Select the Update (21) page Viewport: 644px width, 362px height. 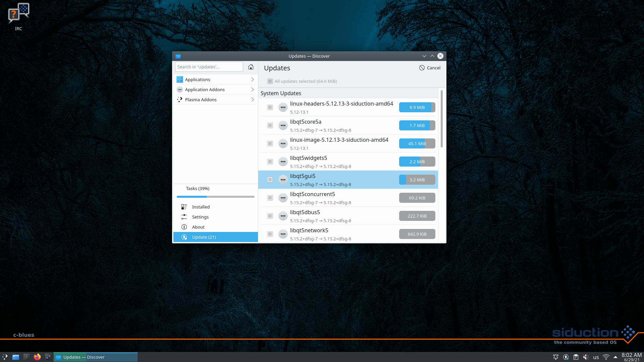(x=215, y=237)
